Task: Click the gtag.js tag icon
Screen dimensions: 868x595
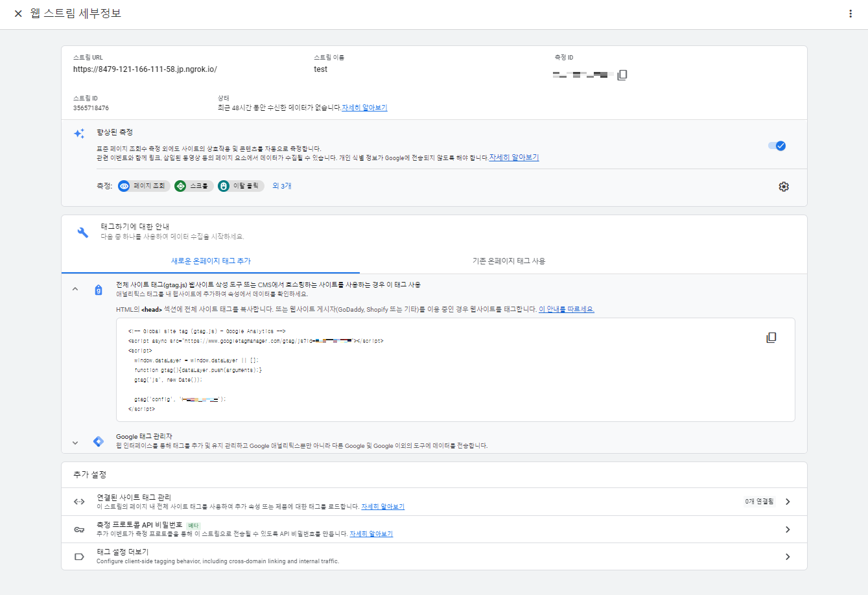Action: [x=99, y=290]
